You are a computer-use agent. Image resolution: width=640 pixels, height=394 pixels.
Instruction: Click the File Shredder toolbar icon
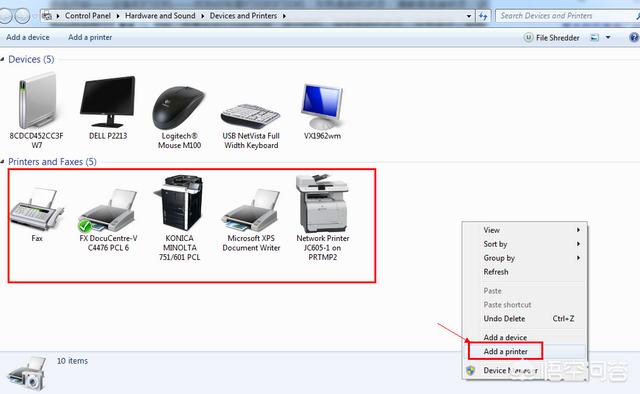coord(528,38)
